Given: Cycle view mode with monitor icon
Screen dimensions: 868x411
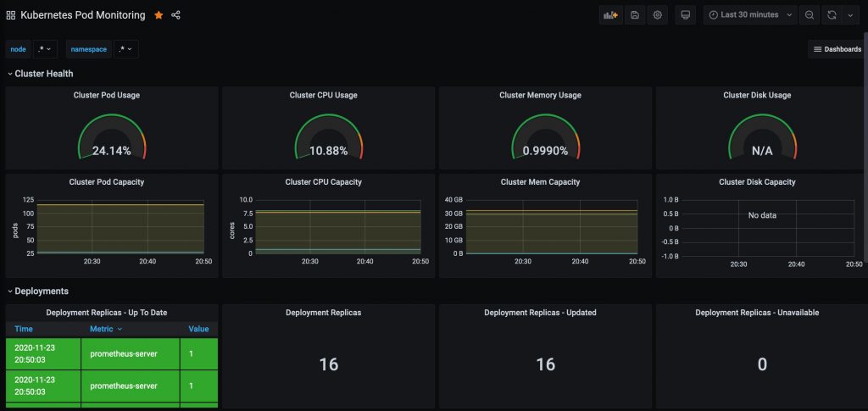Looking at the screenshot, I should [x=685, y=15].
